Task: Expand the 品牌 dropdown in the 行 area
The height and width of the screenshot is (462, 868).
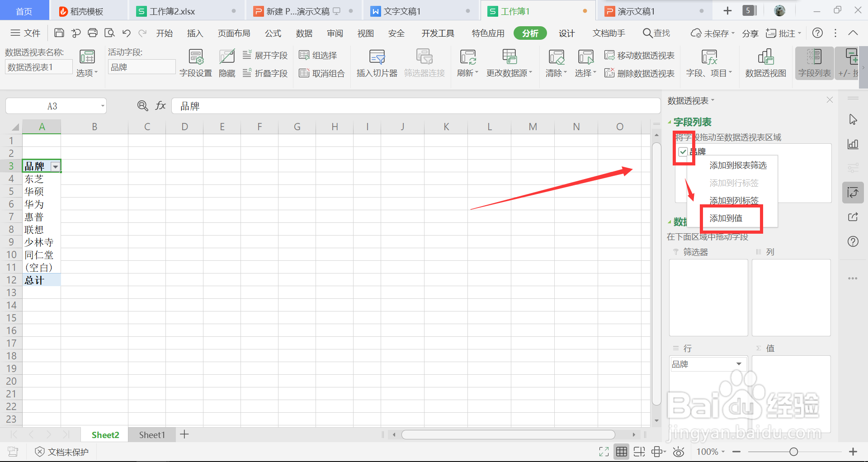Action: pyautogui.click(x=740, y=364)
